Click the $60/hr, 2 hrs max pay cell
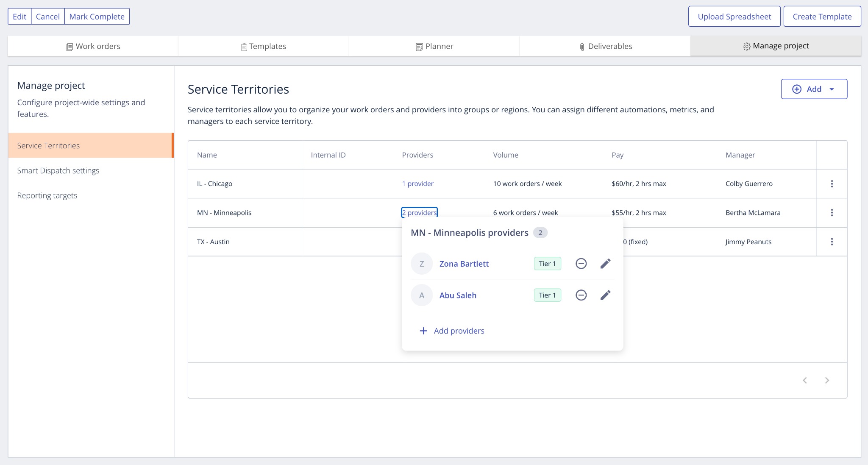Screen dimensions: 868x465 click(x=639, y=184)
